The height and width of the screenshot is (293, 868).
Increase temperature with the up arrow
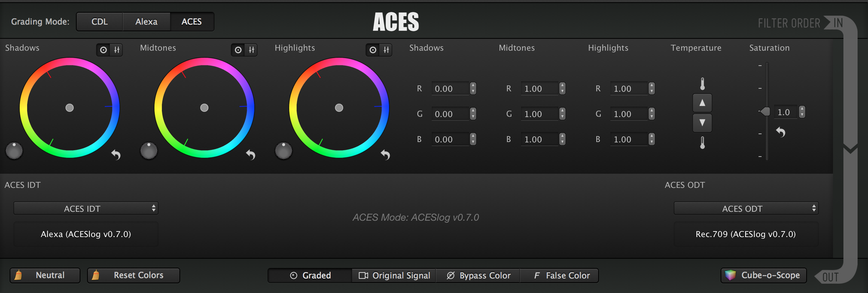click(702, 103)
